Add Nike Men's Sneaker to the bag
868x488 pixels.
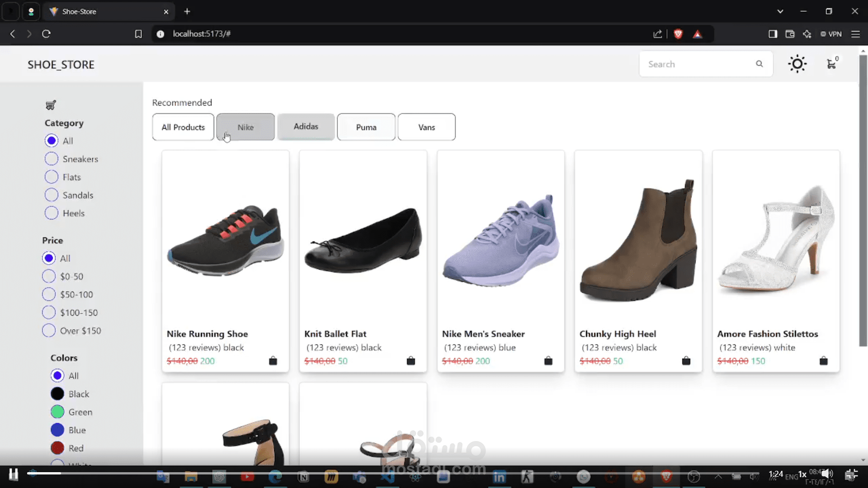[x=548, y=361]
